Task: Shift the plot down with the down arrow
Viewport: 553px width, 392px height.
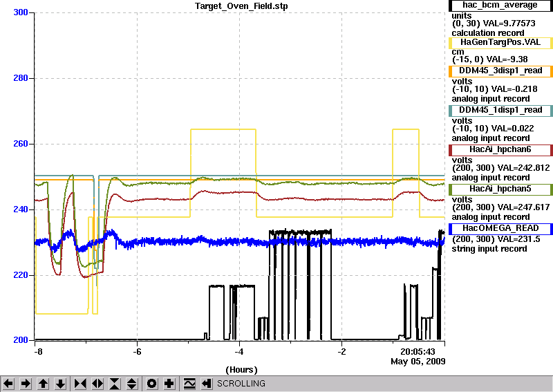Action: pyautogui.click(x=61, y=384)
